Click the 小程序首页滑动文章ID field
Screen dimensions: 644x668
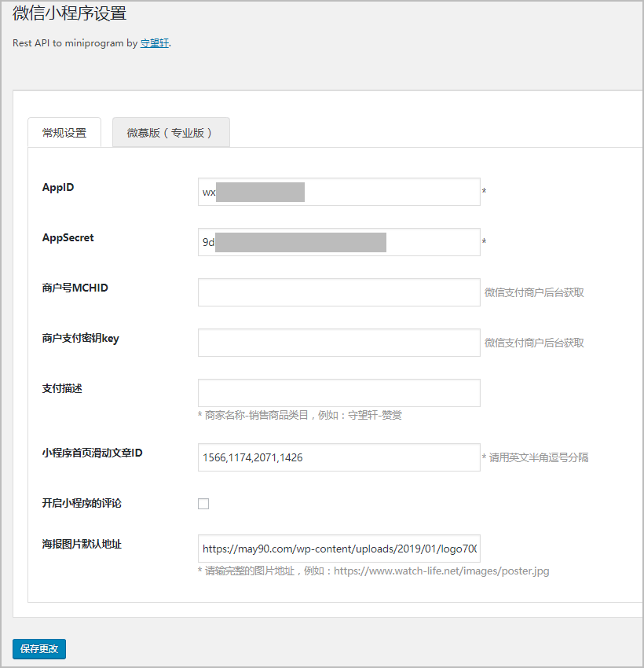[x=338, y=457]
